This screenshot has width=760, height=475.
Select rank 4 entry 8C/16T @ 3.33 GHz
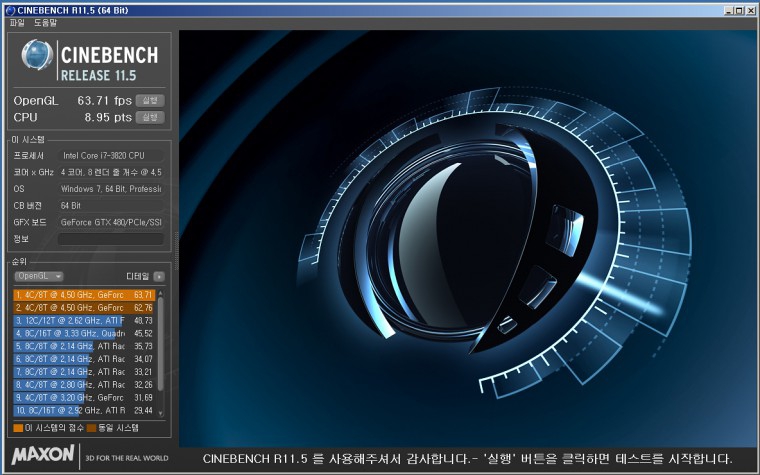(x=84, y=333)
